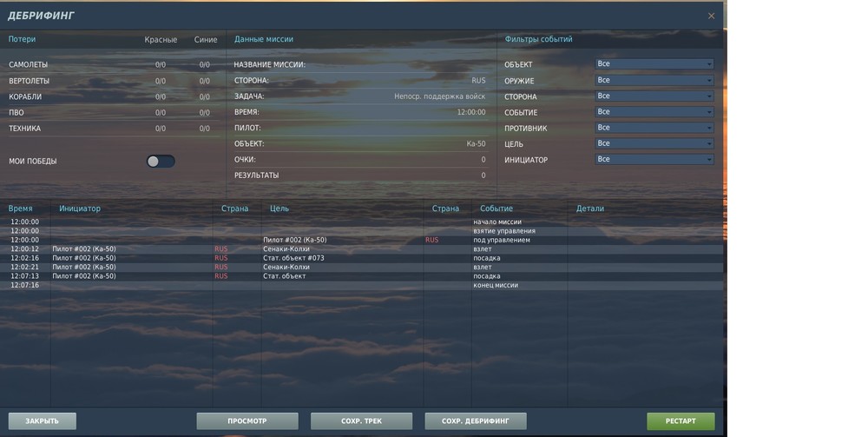The width and height of the screenshot is (868, 437).
Task: Open the СТОРОНА filter dropdown
Action: [654, 96]
